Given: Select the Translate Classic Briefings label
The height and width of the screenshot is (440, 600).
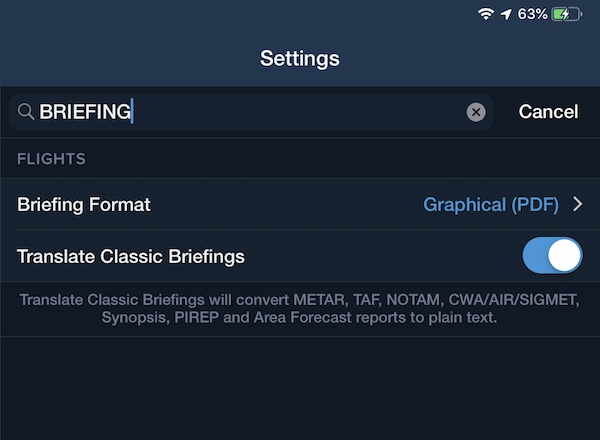Looking at the screenshot, I should click(x=131, y=256).
